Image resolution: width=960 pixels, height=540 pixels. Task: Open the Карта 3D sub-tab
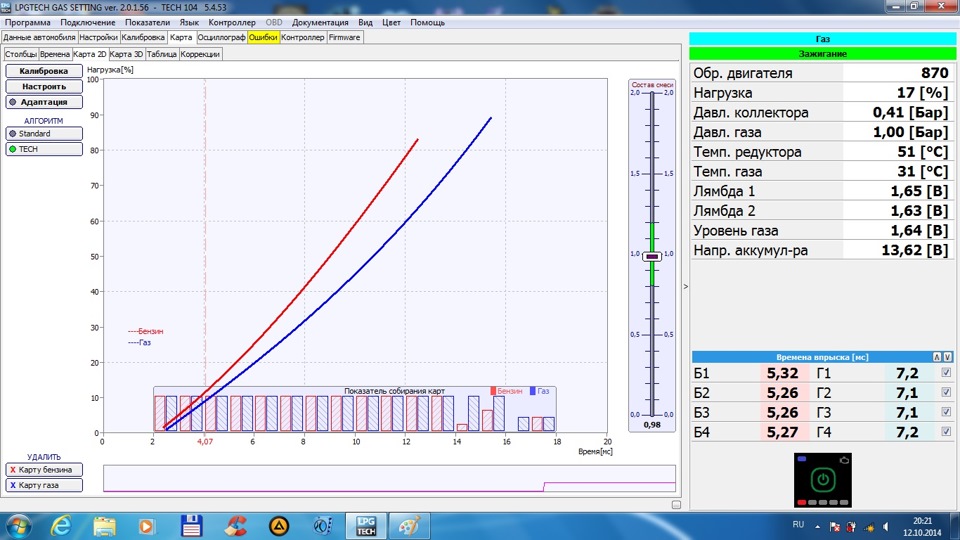126,54
